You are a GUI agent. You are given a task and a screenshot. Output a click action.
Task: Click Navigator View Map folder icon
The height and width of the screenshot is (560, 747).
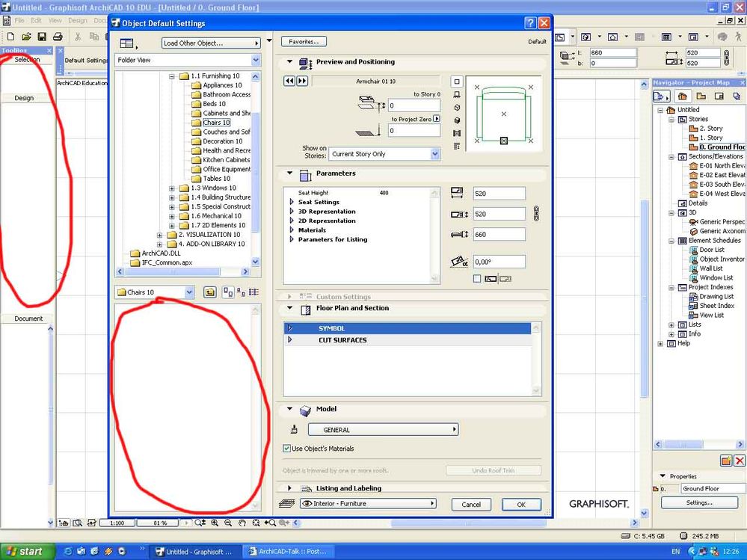pos(701,96)
